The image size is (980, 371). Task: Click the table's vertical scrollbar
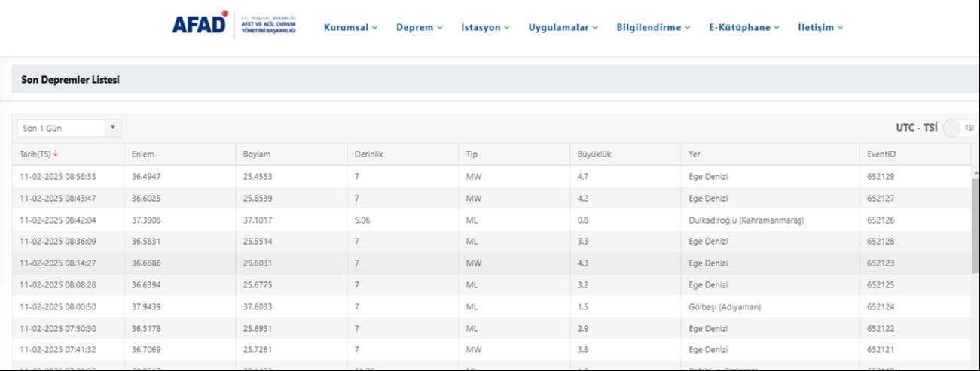click(x=975, y=226)
